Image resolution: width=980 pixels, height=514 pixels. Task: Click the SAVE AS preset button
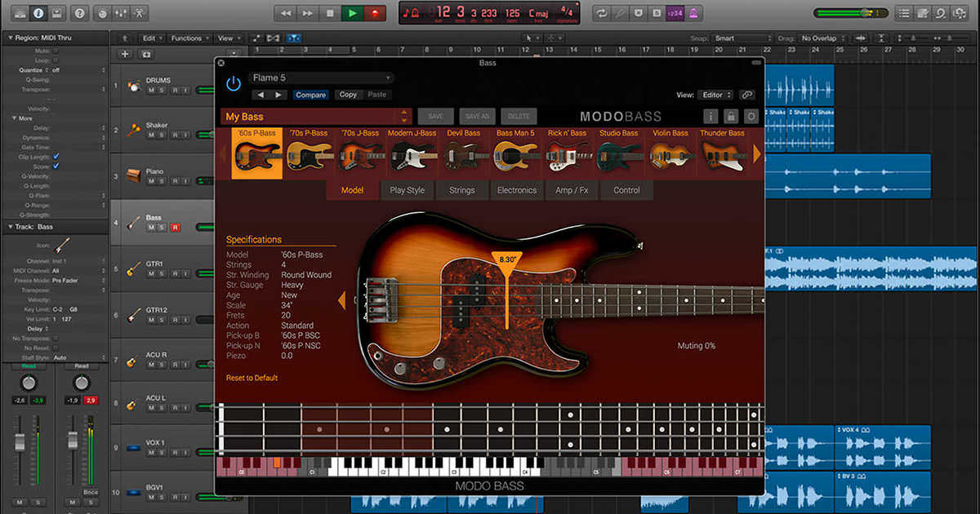click(476, 117)
